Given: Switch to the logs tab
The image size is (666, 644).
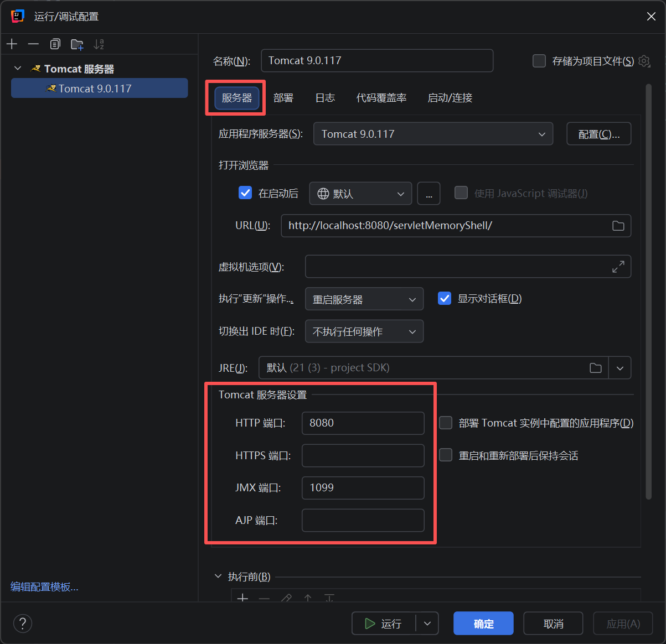Looking at the screenshot, I should [x=325, y=98].
